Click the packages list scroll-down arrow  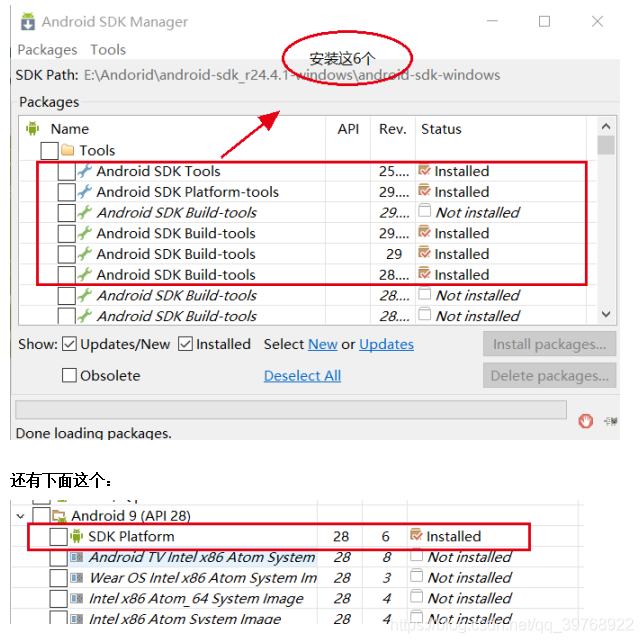point(606,314)
